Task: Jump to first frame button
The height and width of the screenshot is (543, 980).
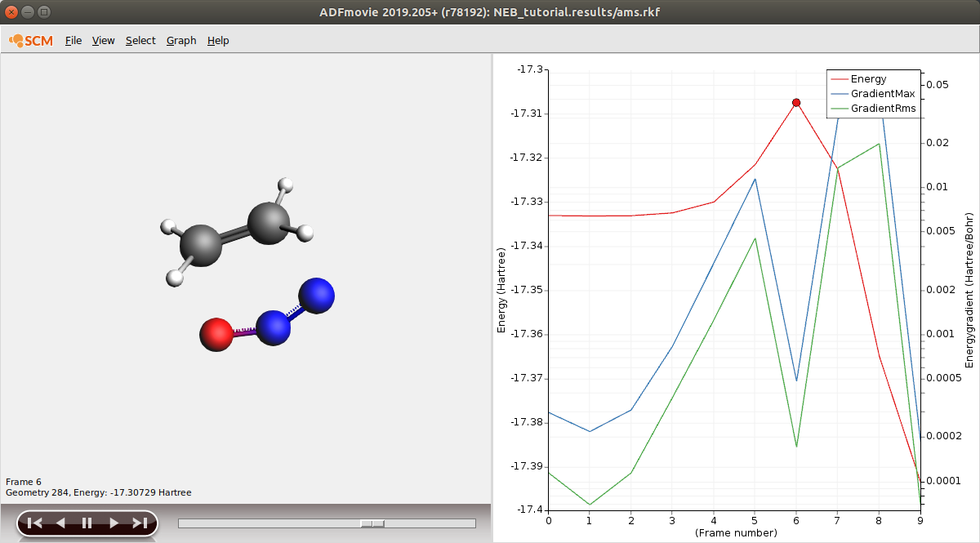Action: click(34, 523)
